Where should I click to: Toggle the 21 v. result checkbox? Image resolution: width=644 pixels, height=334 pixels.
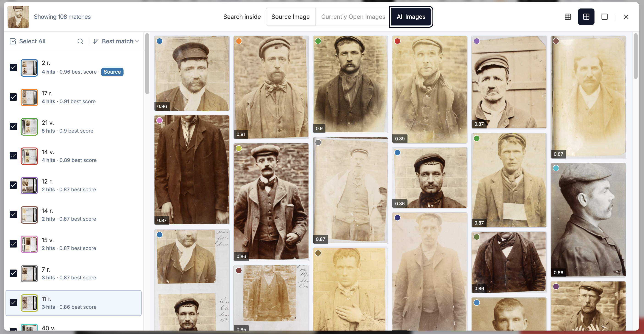[x=13, y=126]
